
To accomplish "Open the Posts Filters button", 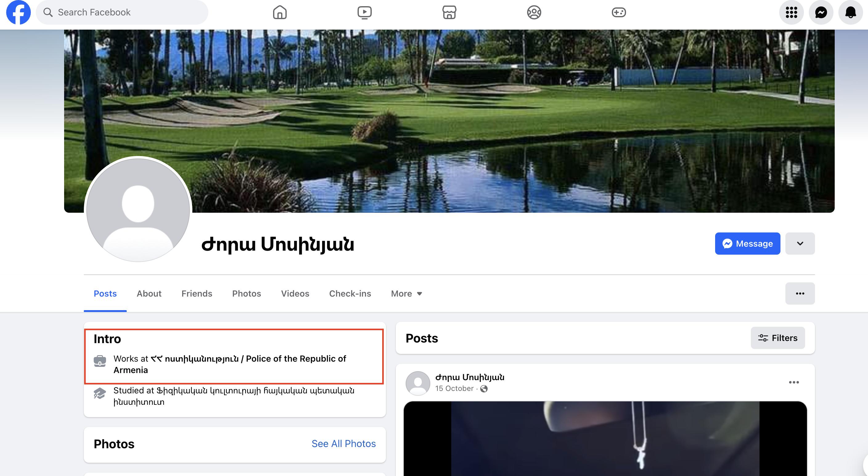I will (x=778, y=338).
